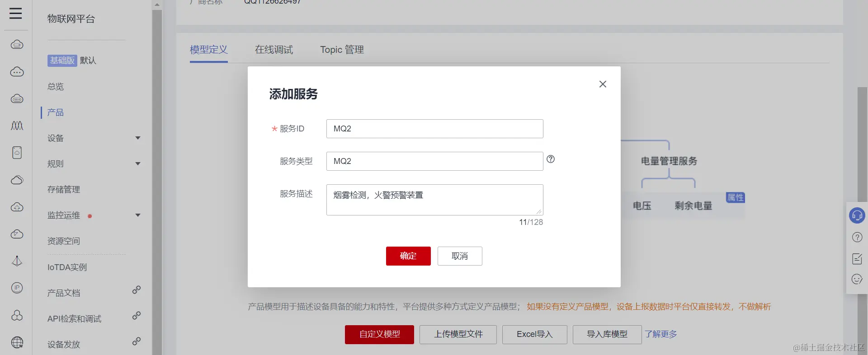Click link icon next to API检索和调试
This screenshot has height=355, width=868.
[137, 316]
